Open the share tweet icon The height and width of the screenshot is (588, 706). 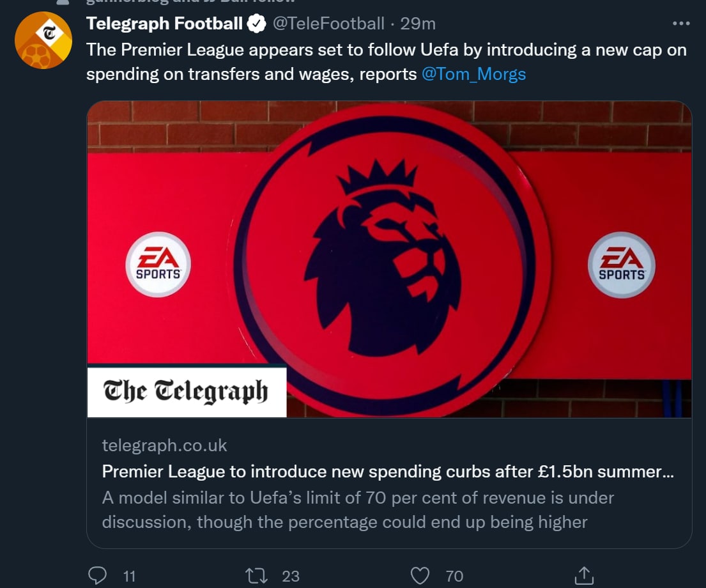coord(583,576)
